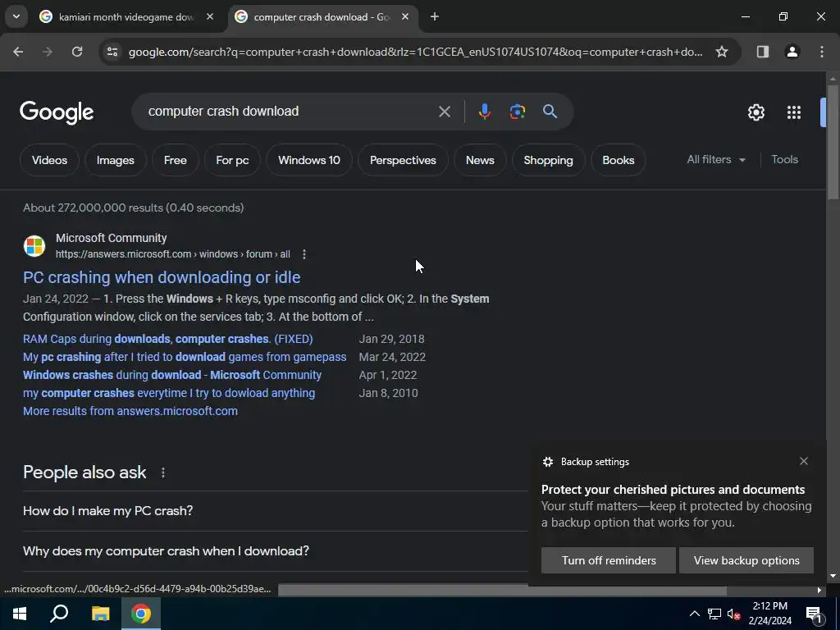This screenshot has width=840, height=630.
Task: Open the taskbar clock showing 2:12 PM
Action: 769,614
